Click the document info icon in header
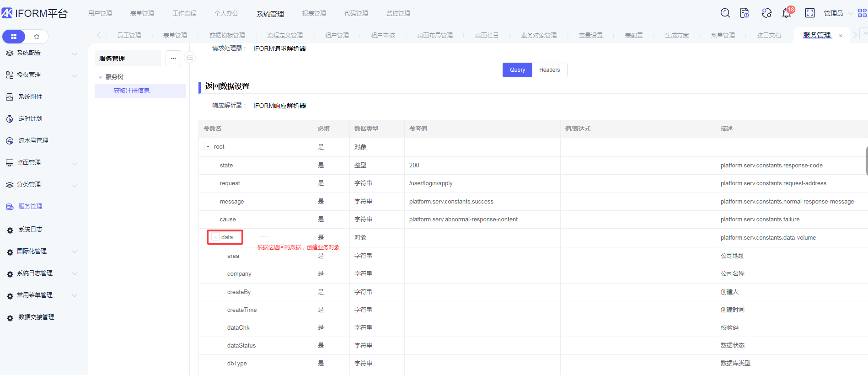Image resolution: width=868 pixels, height=375 pixels. (745, 13)
